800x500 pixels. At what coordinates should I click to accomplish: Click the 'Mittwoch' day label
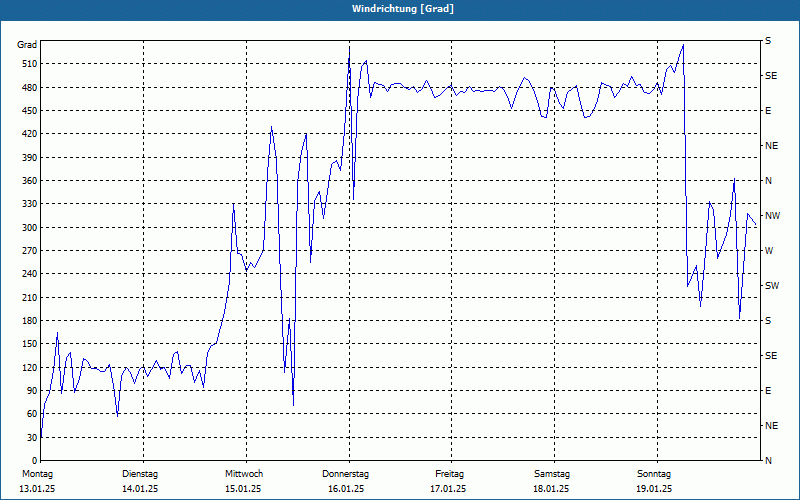pos(244,474)
